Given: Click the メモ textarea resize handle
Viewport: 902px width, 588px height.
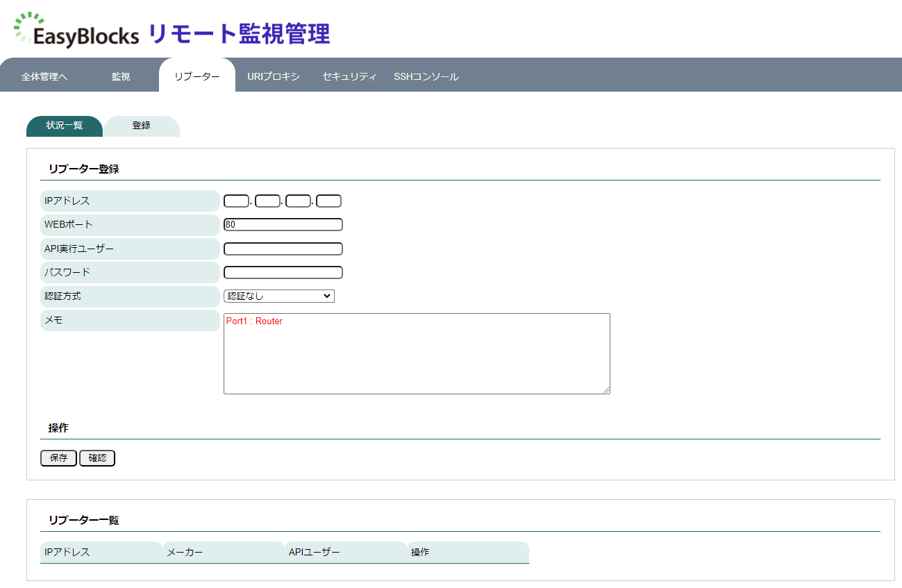Looking at the screenshot, I should pos(606,390).
